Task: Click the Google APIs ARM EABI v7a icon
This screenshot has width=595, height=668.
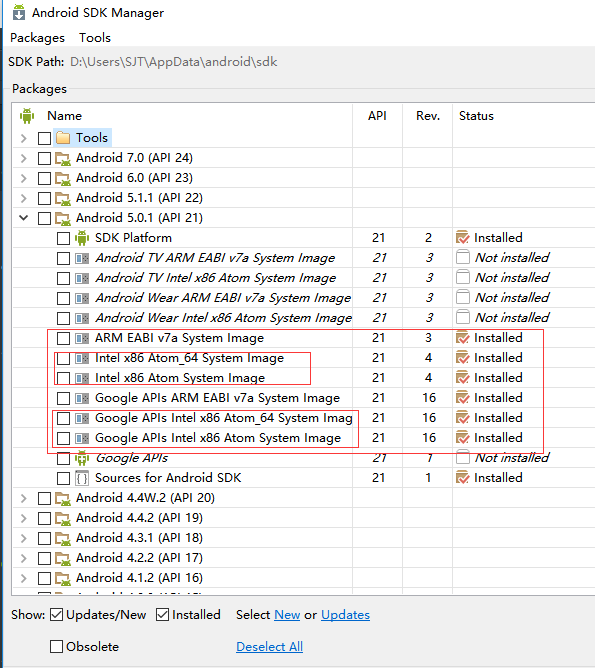Action: tap(82, 398)
